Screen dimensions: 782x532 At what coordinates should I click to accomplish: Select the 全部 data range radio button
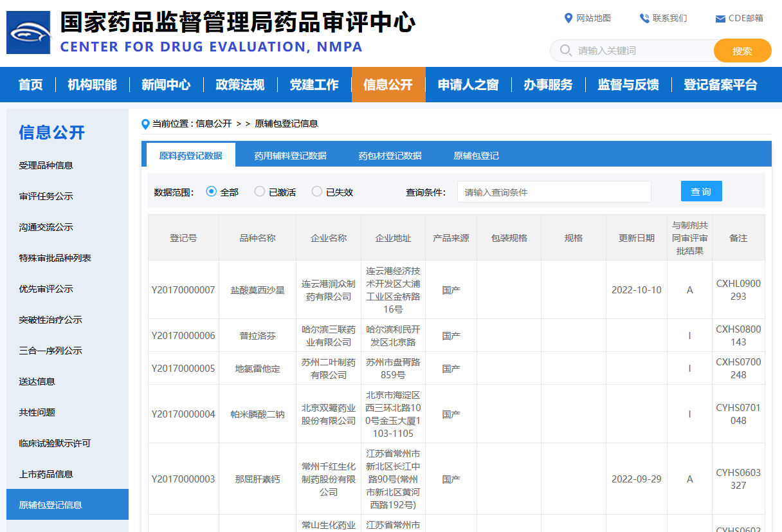pyautogui.click(x=212, y=192)
